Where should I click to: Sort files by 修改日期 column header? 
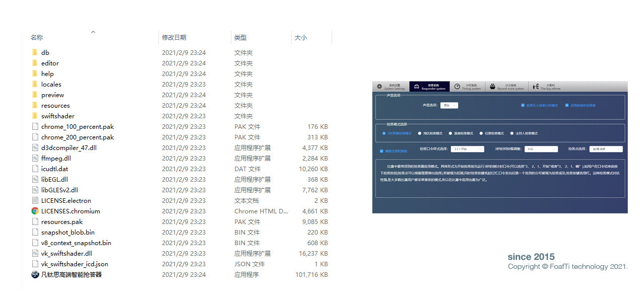(x=174, y=38)
